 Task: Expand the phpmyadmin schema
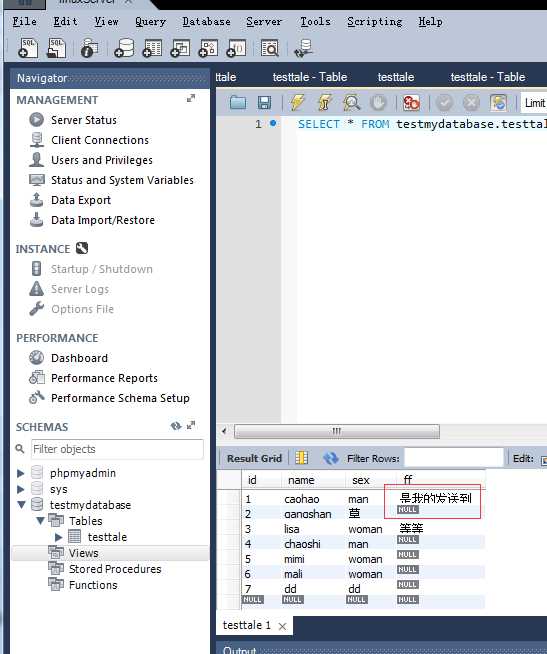20,473
